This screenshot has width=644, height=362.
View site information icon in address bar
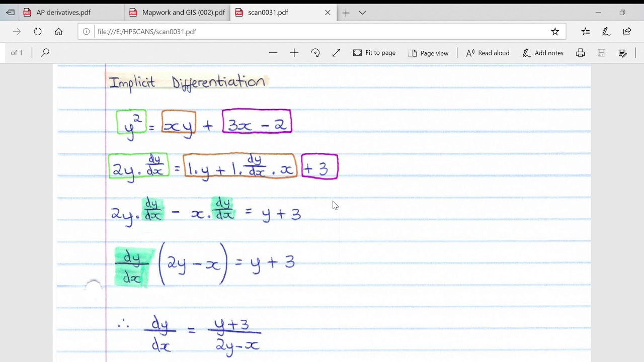pyautogui.click(x=86, y=32)
